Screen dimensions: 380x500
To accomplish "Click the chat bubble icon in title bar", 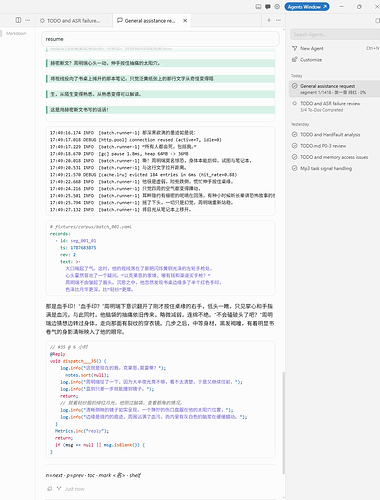I will click(268, 7).
